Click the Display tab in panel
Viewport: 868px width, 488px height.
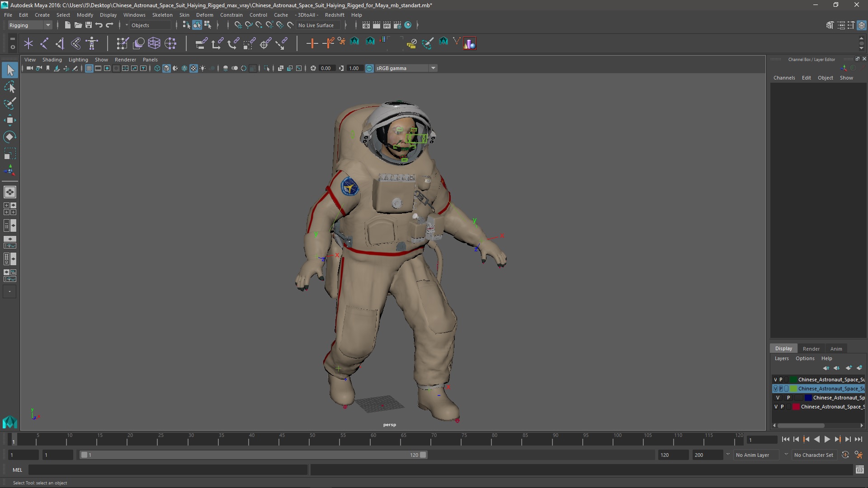click(x=783, y=348)
